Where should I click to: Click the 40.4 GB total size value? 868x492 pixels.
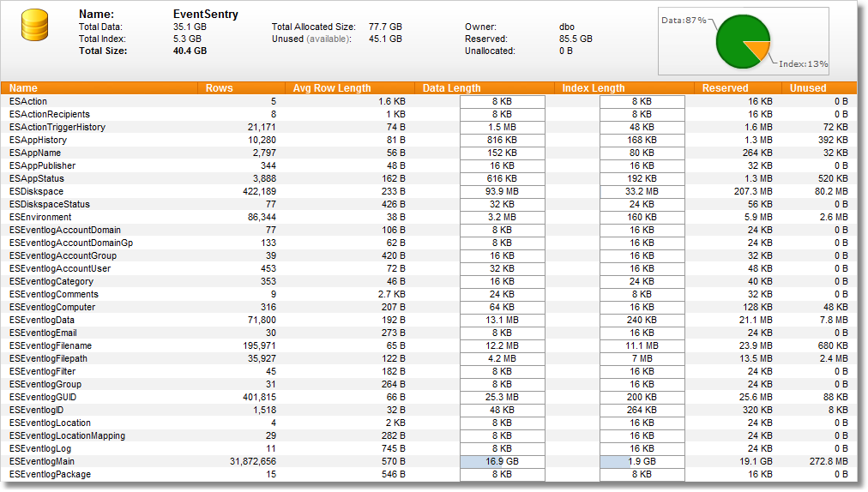coord(190,51)
